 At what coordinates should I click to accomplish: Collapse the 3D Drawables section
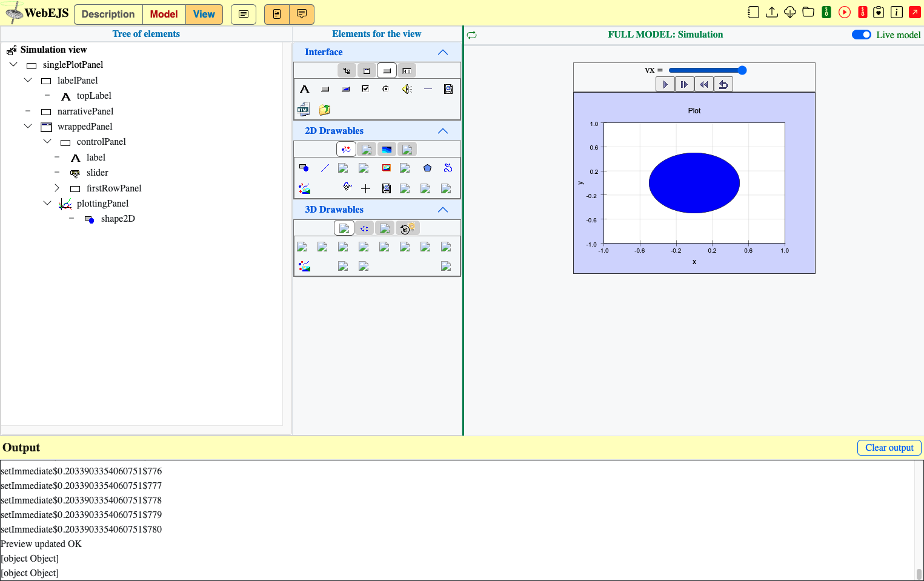point(443,210)
